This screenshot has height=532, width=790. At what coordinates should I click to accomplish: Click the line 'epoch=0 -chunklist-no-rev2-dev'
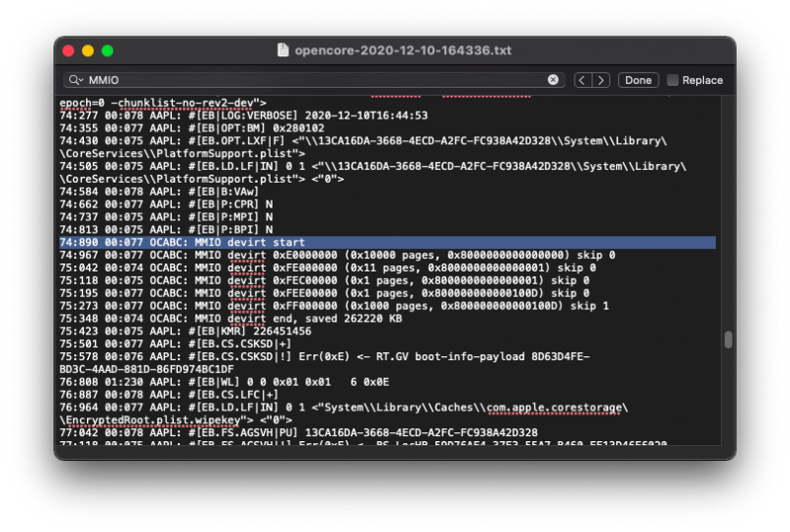(163, 103)
